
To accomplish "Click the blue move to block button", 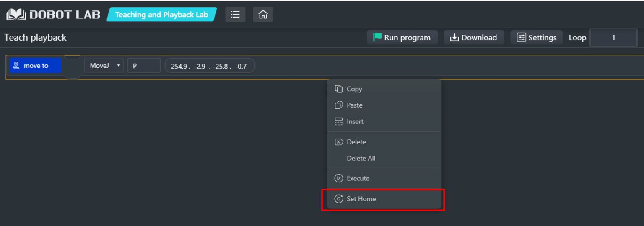I will 36,66.
